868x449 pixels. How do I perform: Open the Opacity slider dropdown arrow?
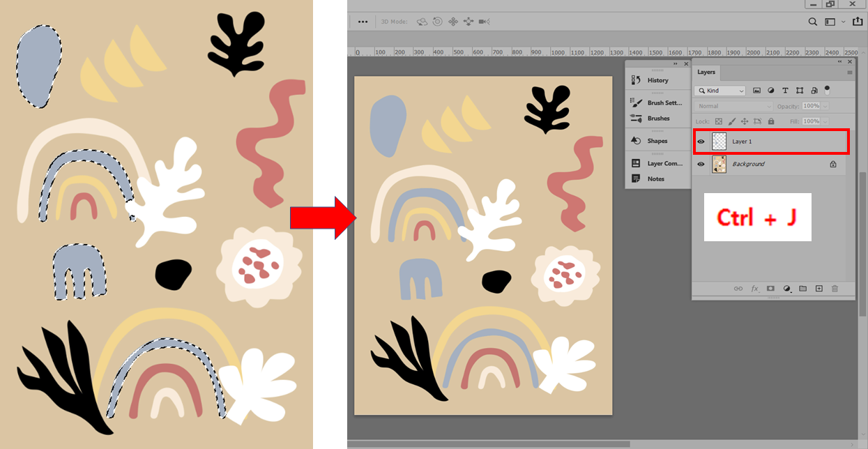[x=825, y=106]
